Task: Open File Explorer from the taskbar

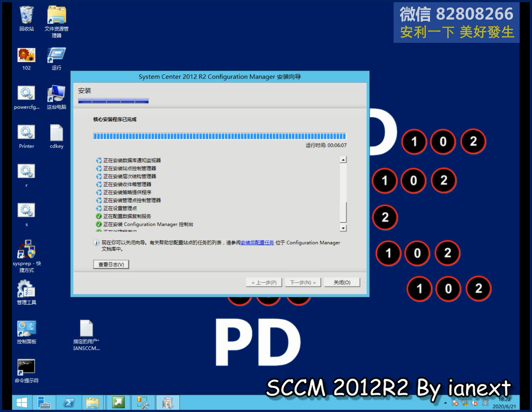Action: 92,402
